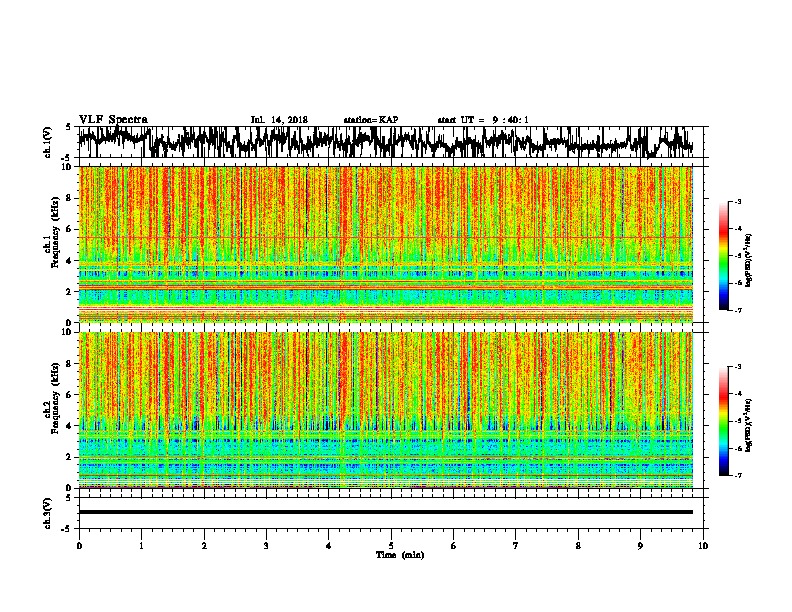
Task: Click the log(PSD) label beside ch.1 colorbar
Action: [748, 261]
